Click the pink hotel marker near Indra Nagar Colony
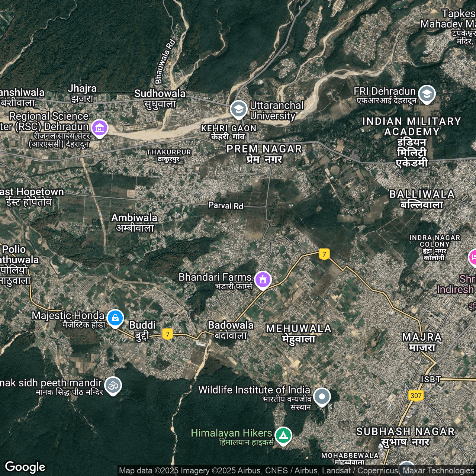476x476 pixels. 472,257
